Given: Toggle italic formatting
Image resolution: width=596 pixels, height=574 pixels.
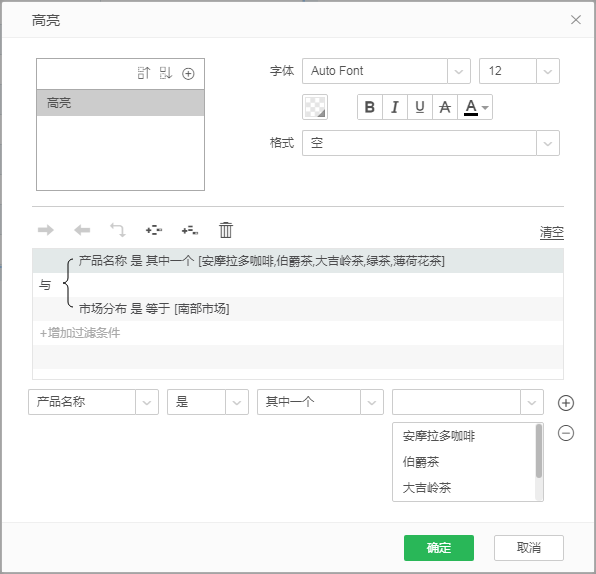Looking at the screenshot, I should tap(395, 107).
